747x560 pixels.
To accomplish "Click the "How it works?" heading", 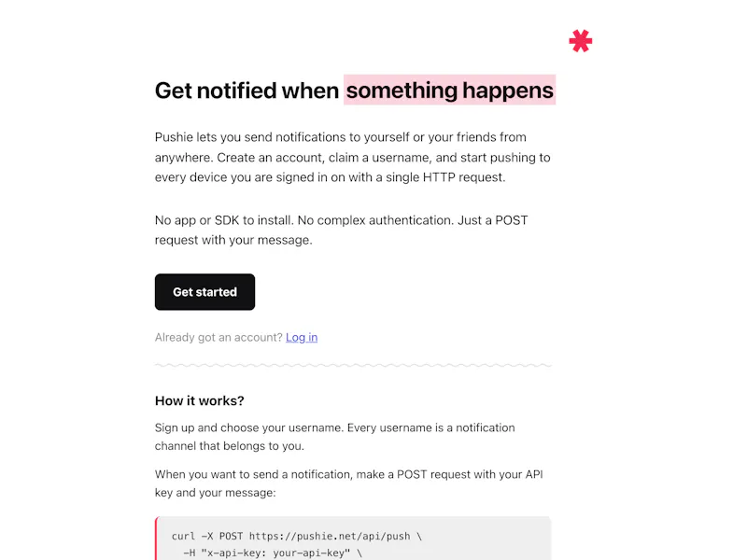I will pos(200,401).
